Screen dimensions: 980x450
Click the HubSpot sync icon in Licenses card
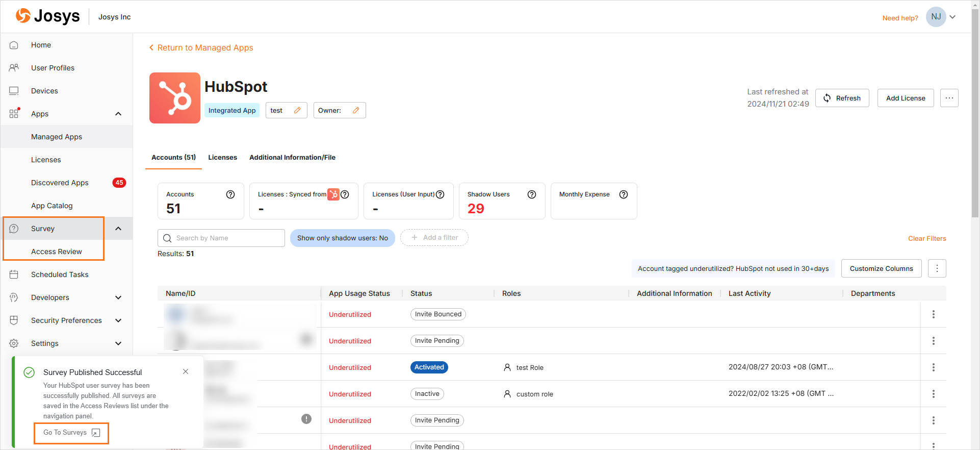pyautogui.click(x=333, y=194)
